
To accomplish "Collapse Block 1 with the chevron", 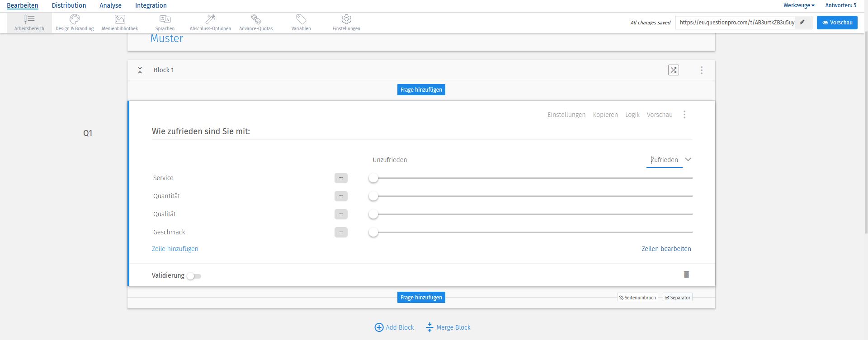I will click(x=140, y=70).
